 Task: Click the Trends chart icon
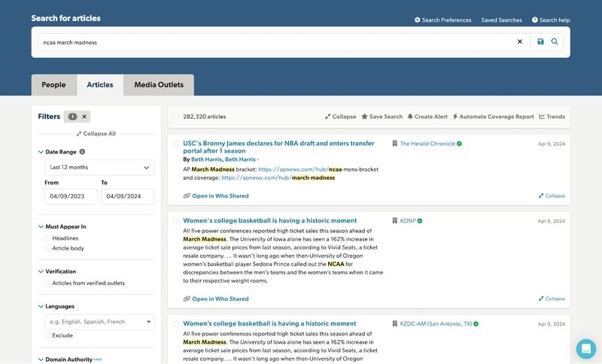pos(542,117)
